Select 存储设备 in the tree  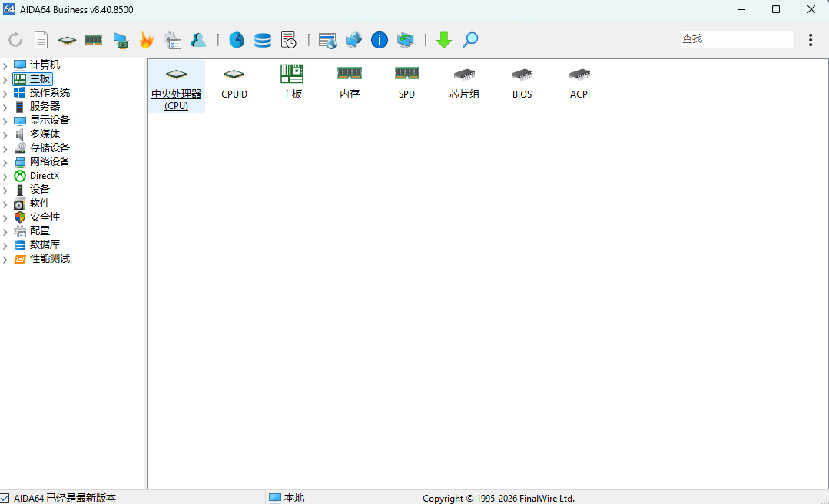pos(50,148)
